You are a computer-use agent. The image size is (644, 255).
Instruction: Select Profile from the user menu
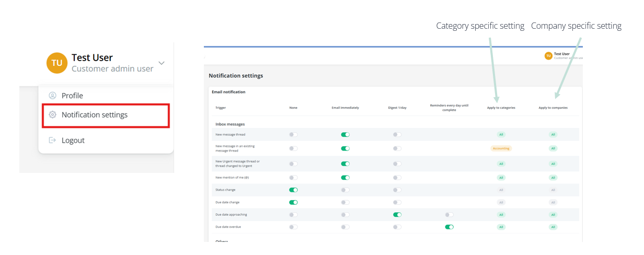point(72,96)
